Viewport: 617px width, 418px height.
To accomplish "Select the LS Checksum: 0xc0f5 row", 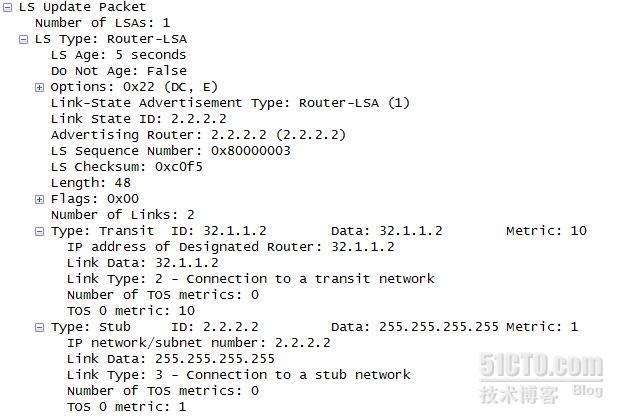I will click(127, 167).
